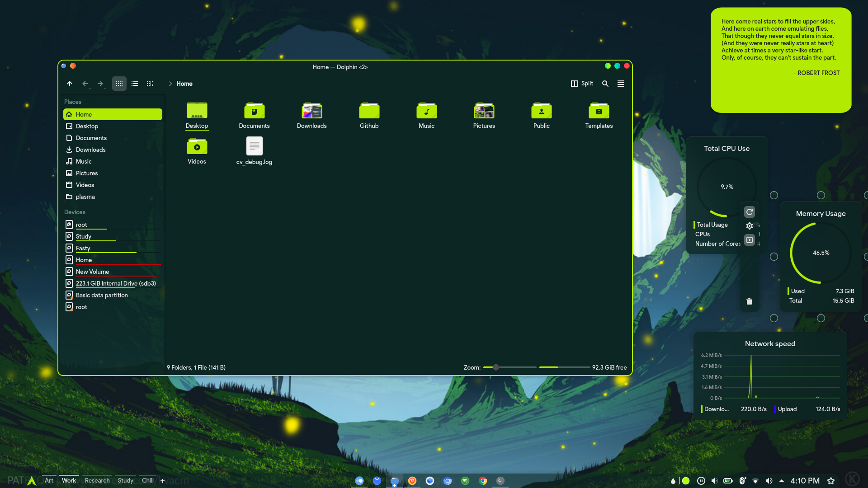Open Home under the Devices section
The width and height of the screenshot is (868, 488).
pos(113,260)
